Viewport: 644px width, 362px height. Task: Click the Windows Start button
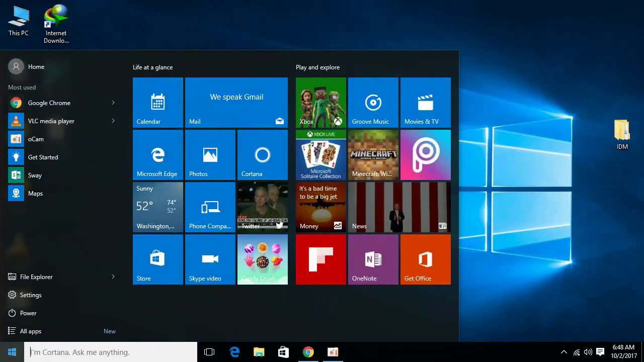coord(12,352)
